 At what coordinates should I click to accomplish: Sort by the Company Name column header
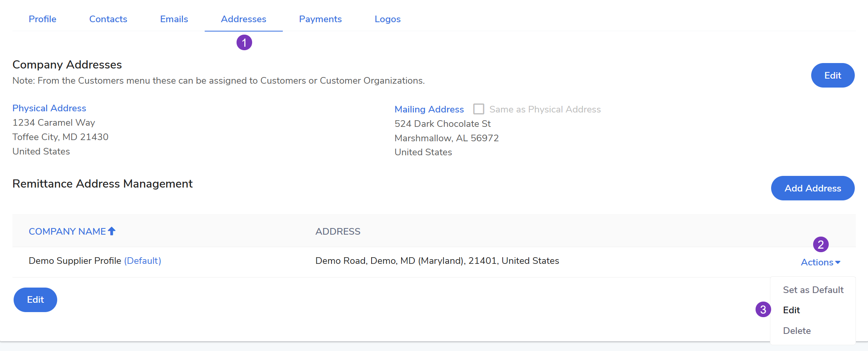click(x=67, y=232)
